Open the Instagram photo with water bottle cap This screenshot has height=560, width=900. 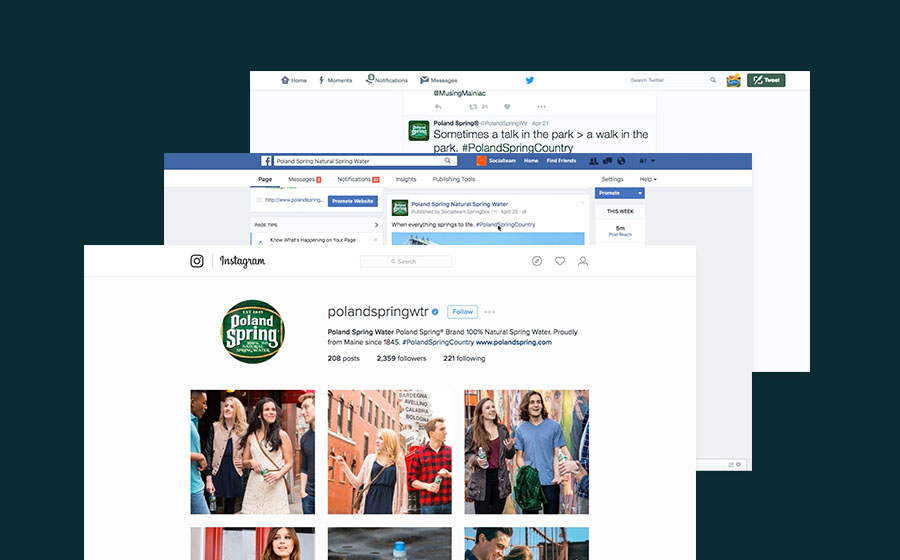coord(390,543)
